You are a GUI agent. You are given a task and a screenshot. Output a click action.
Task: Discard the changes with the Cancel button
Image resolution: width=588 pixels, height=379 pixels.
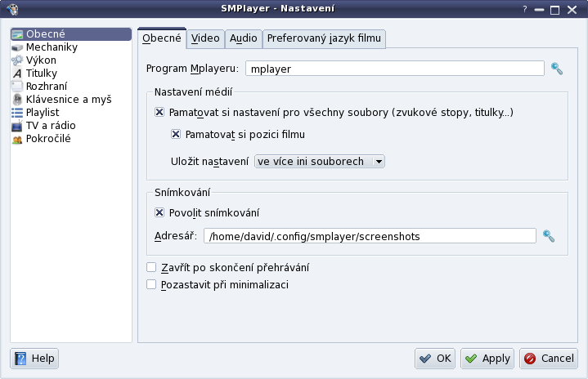coord(549,359)
